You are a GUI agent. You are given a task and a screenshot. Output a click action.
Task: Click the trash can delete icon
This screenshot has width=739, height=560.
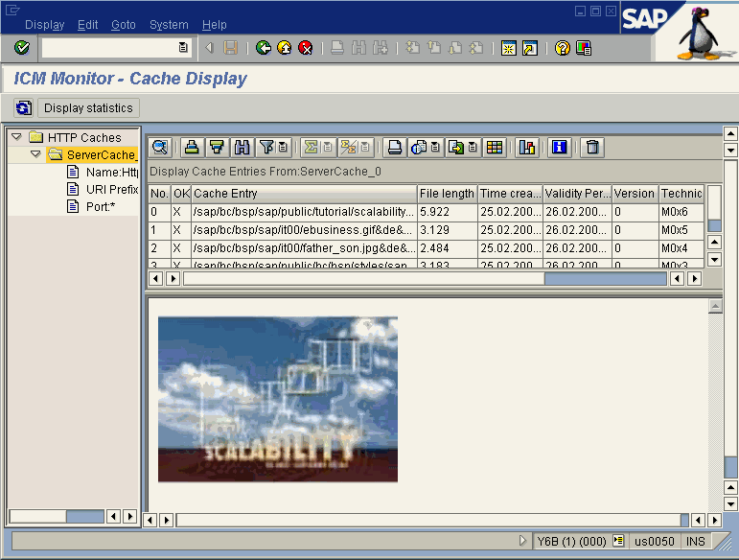click(x=592, y=147)
